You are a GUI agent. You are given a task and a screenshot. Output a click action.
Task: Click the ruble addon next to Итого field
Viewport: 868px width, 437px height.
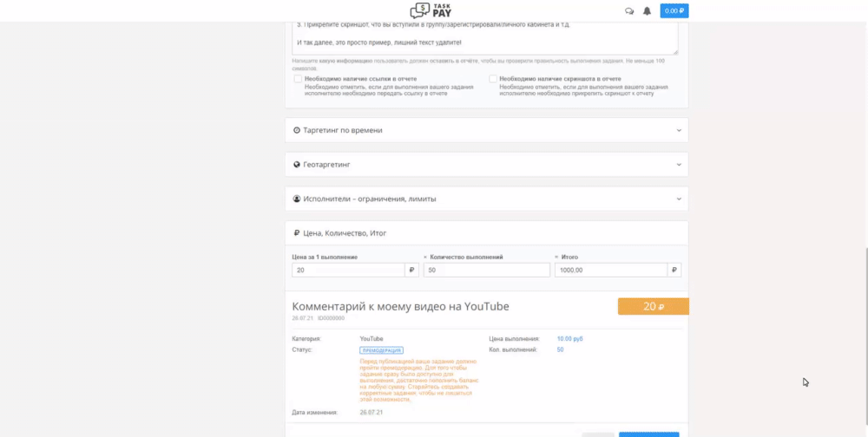click(x=674, y=270)
